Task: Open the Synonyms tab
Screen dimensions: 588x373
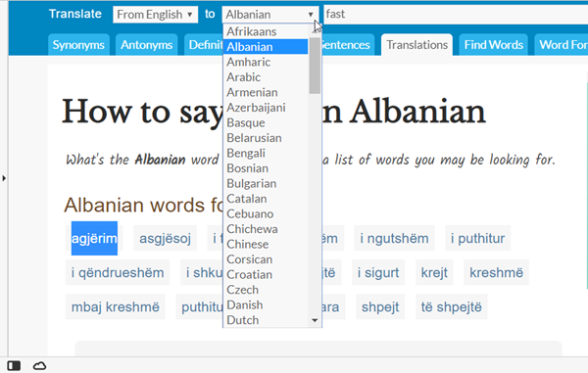Action: coord(78,45)
